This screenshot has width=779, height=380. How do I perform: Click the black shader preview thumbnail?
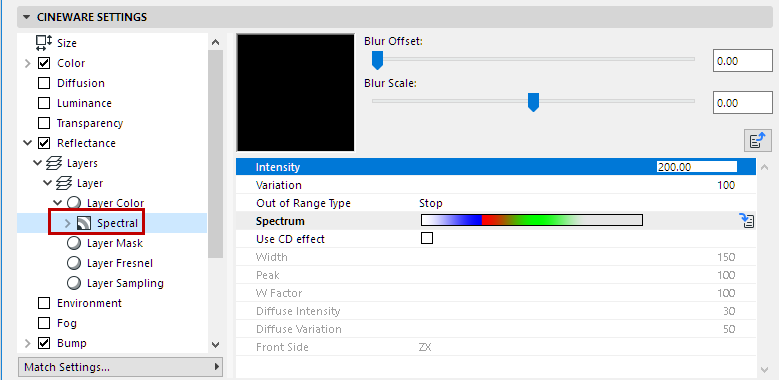pos(296,92)
